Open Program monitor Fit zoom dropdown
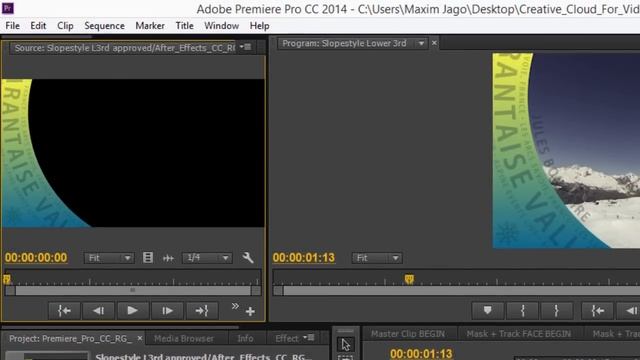The height and width of the screenshot is (360, 640). tap(377, 258)
